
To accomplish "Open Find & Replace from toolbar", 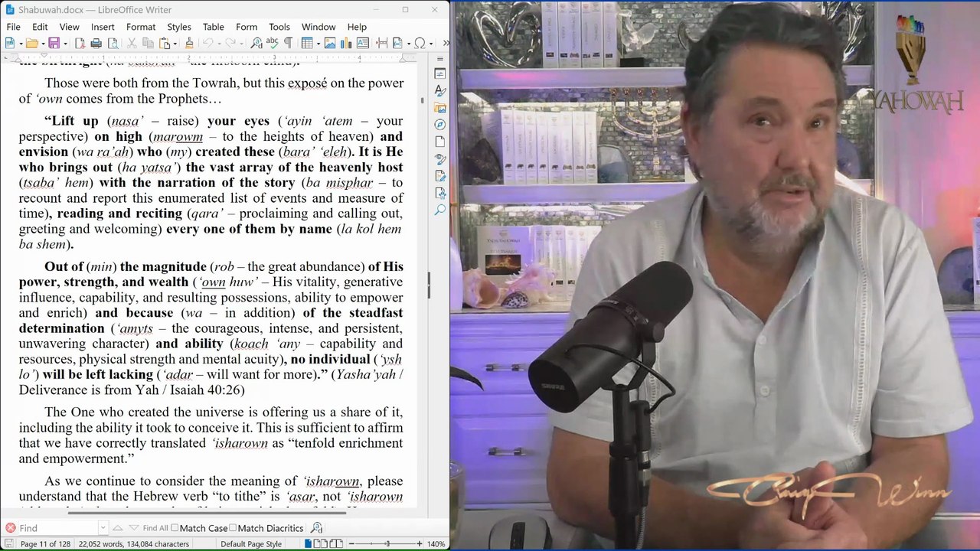I will (256, 44).
